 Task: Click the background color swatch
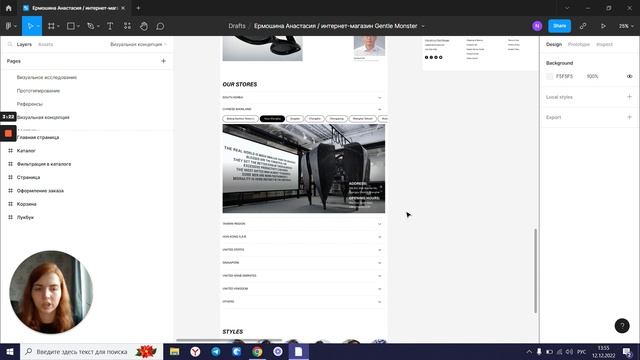[x=549, y=76]
